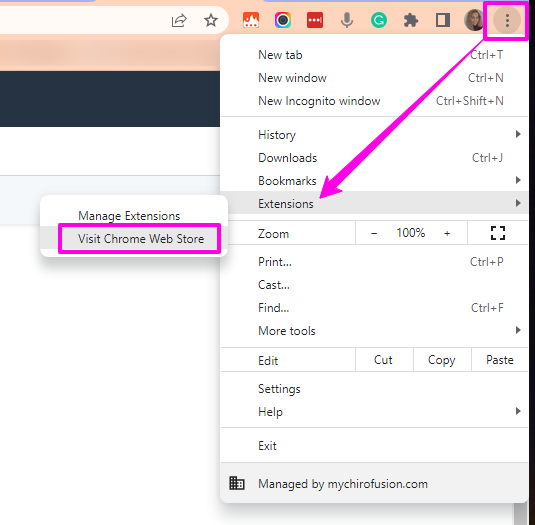Viewport: 535px width, 525px height.
Task: Open the Extensions puzzle piece menu
Action: click(411, 20)
